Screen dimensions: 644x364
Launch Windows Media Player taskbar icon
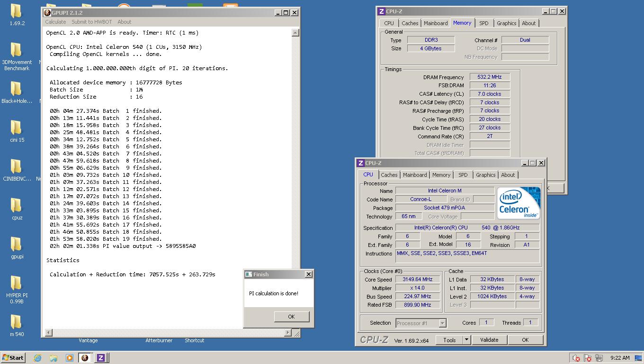point(69,358)
